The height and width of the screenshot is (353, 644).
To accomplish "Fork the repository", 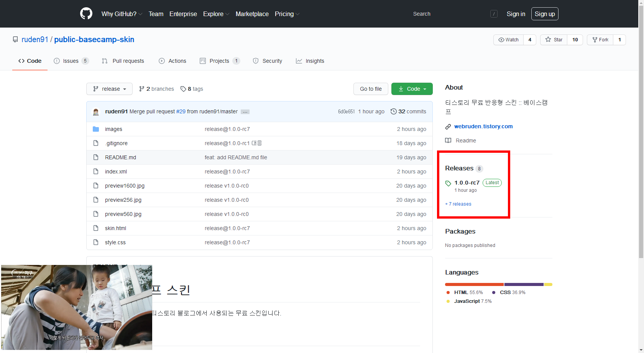I will pyautogui.click(x=600, y=40).
